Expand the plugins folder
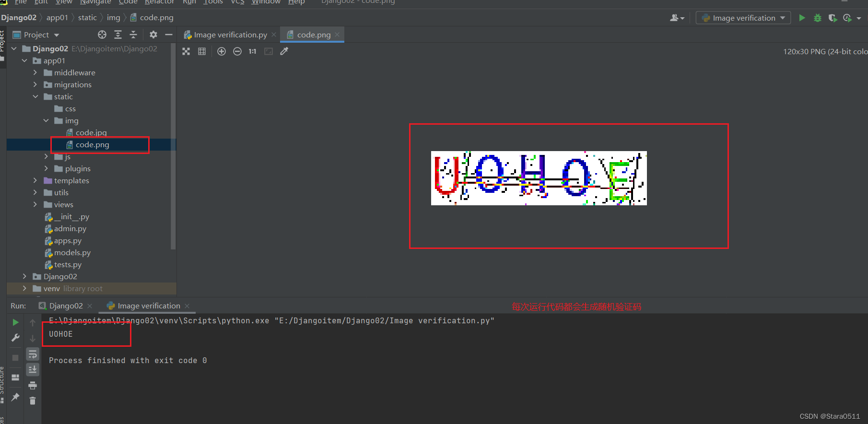This screenshot has height=424, width=868. [46, 168]
